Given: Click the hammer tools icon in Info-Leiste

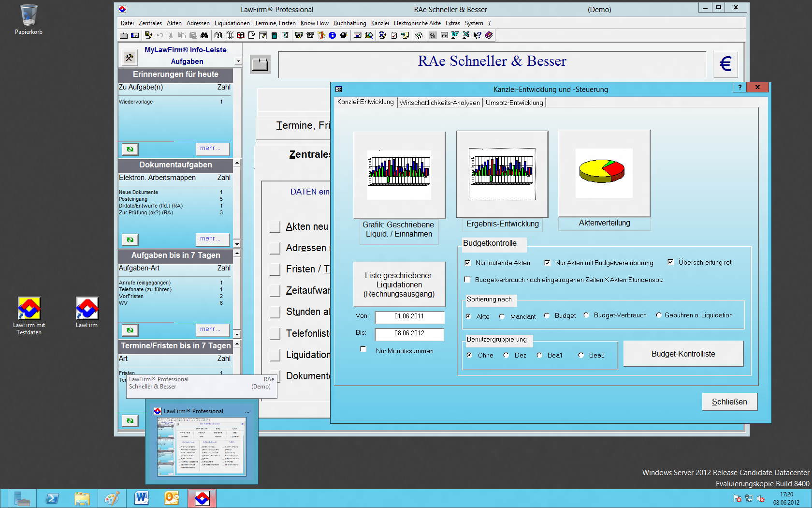Looking at the screenshot, I should pos(129,58).
